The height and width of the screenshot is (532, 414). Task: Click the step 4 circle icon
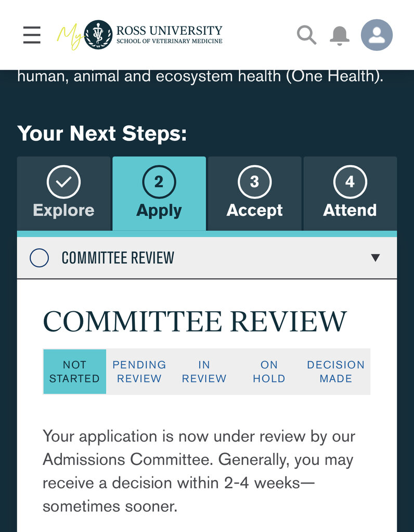pos(350,182)
